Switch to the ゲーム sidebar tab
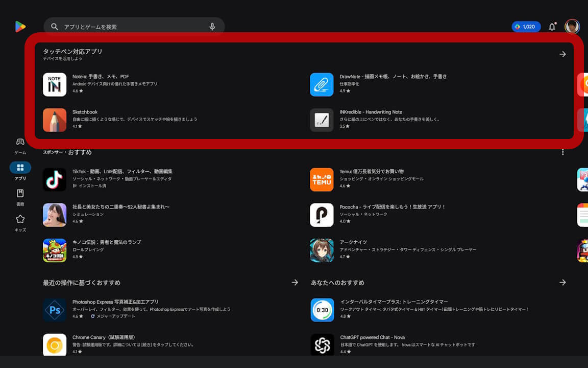Image resolution: width=588 pixels, height=368 pixels. tap(19, 145)
